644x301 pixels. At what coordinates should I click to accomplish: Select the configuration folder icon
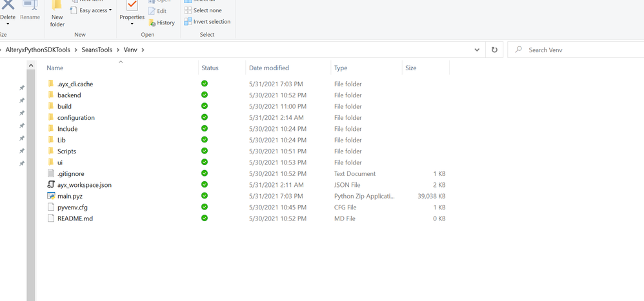[51, 117]
